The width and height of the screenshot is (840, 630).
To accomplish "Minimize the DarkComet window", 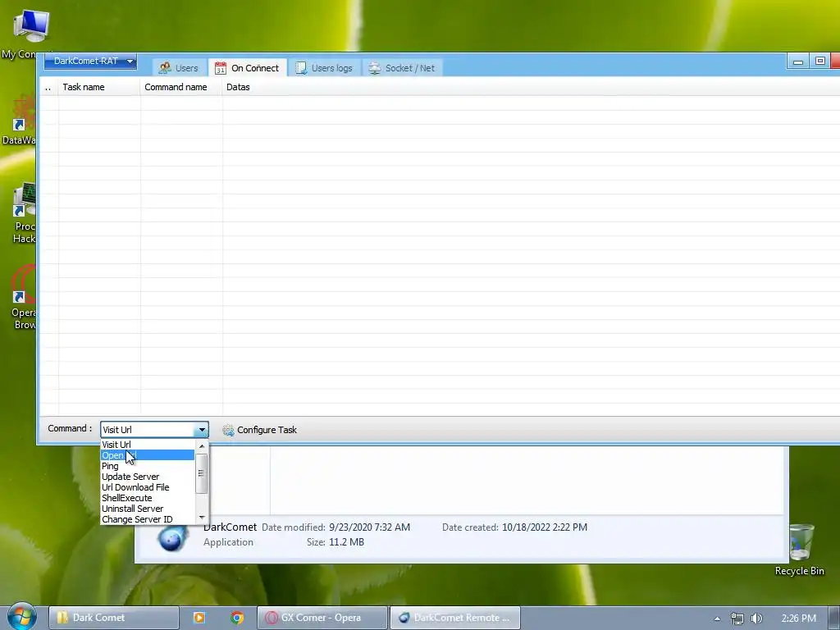I will [x=797, y=61].
